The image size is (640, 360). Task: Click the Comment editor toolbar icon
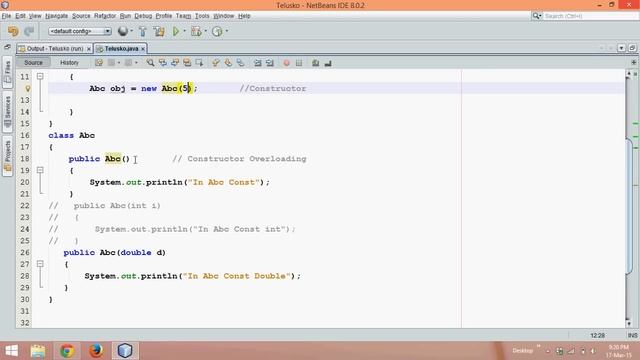pyautogui.click(x=316, y=63)
